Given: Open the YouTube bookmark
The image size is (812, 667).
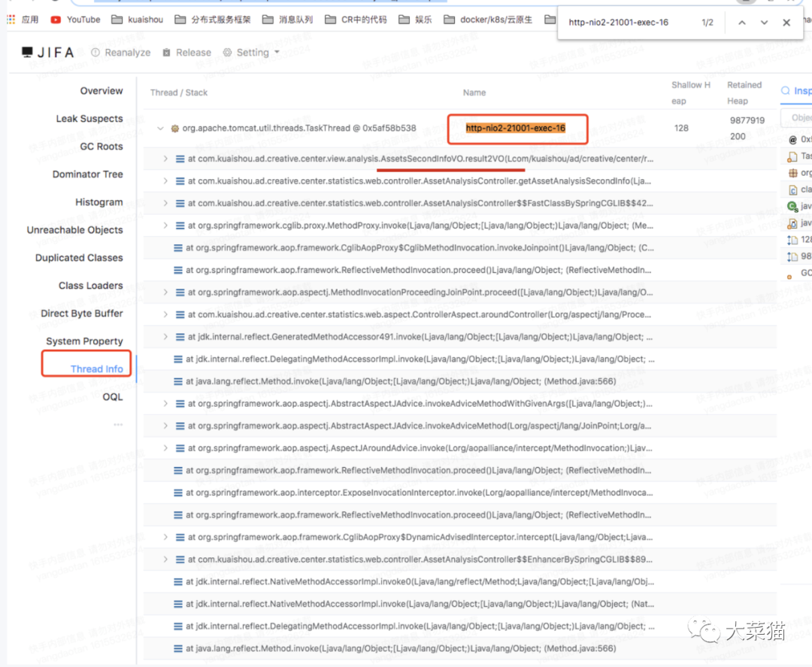Looking at the screenshot, I should [75, 20].
